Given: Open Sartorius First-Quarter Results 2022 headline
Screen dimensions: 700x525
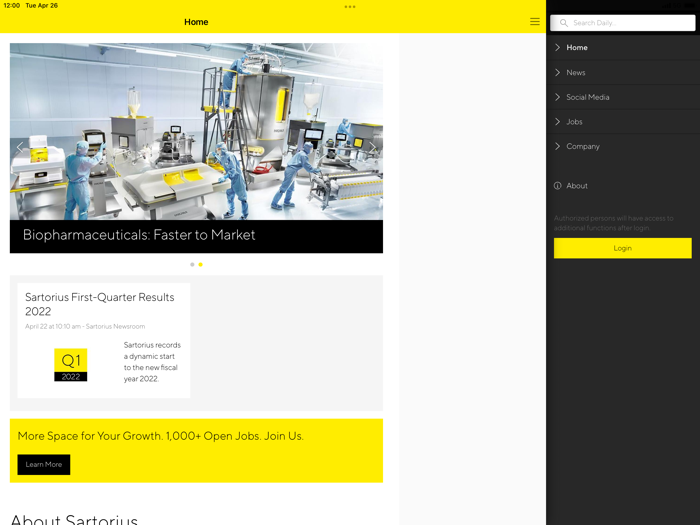Looking at the screenshot, I should click(x=100, y=304).
